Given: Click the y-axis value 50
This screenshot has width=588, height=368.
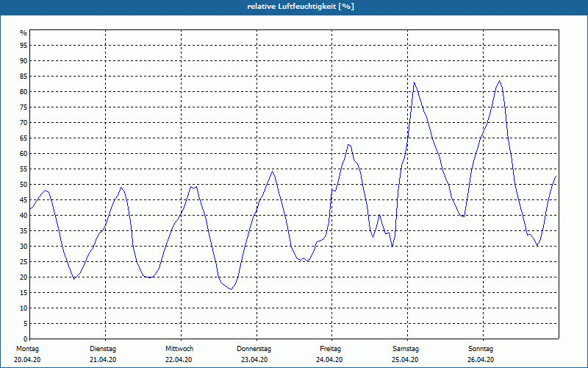Looking at the screenshot, I should pyautogui.click(x=24, y=185).
